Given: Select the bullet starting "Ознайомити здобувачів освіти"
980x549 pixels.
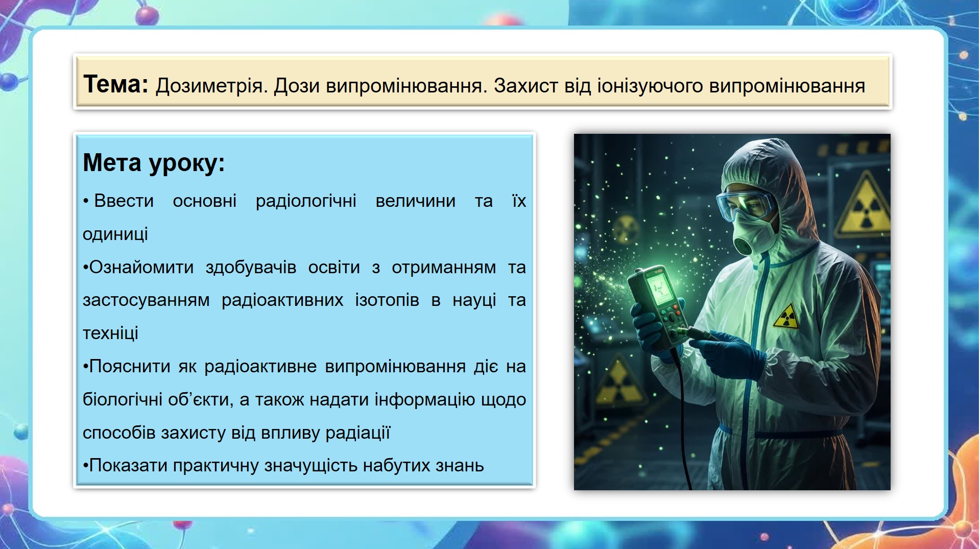Looking at the screenshot, I should pyautogui.click(x=304, y=300).
